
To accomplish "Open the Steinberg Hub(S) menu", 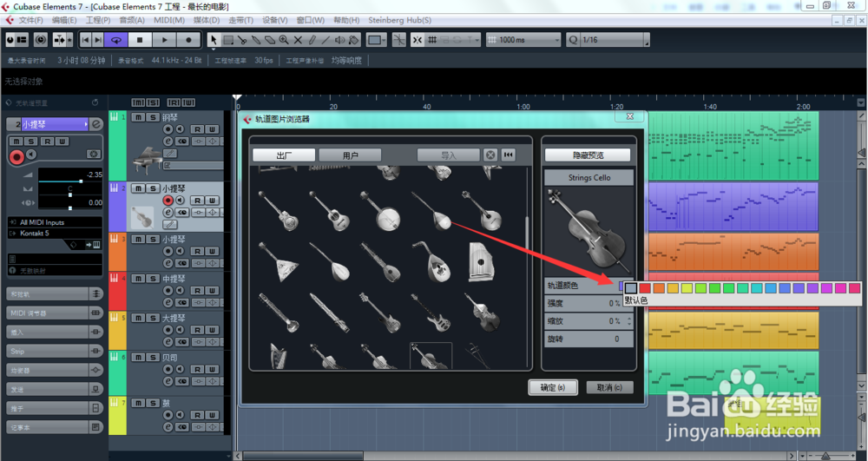I will (x=399, y=20).
